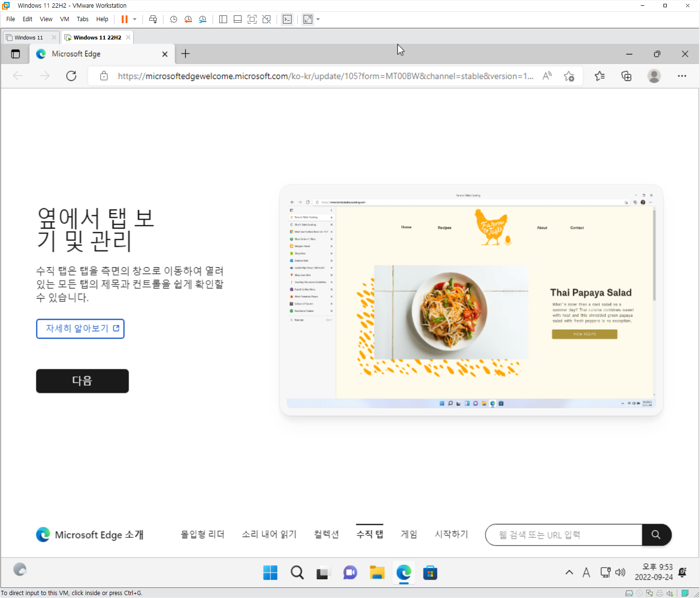Enter VMware full screen mode
This screenshot has height=598, width=700.
pyautogui.click(x=252, y=19)
